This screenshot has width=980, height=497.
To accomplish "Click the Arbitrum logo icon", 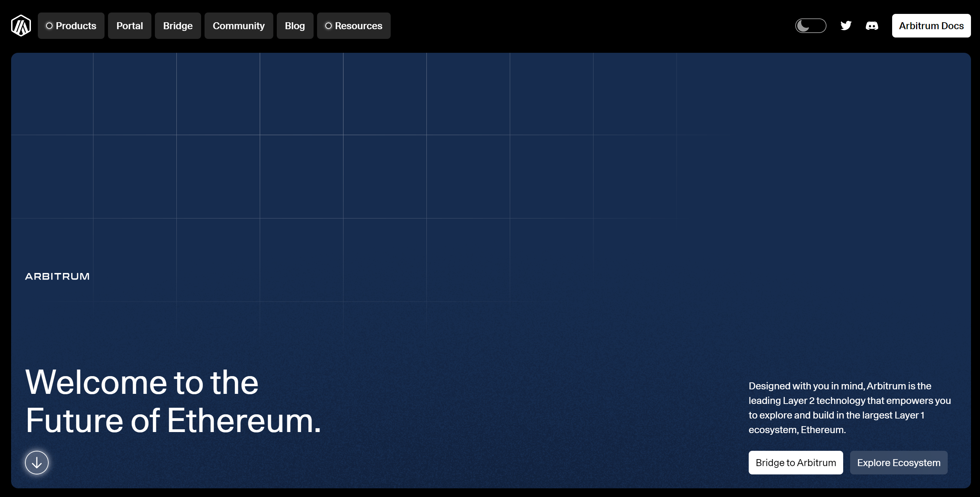I will click(21, 25).
